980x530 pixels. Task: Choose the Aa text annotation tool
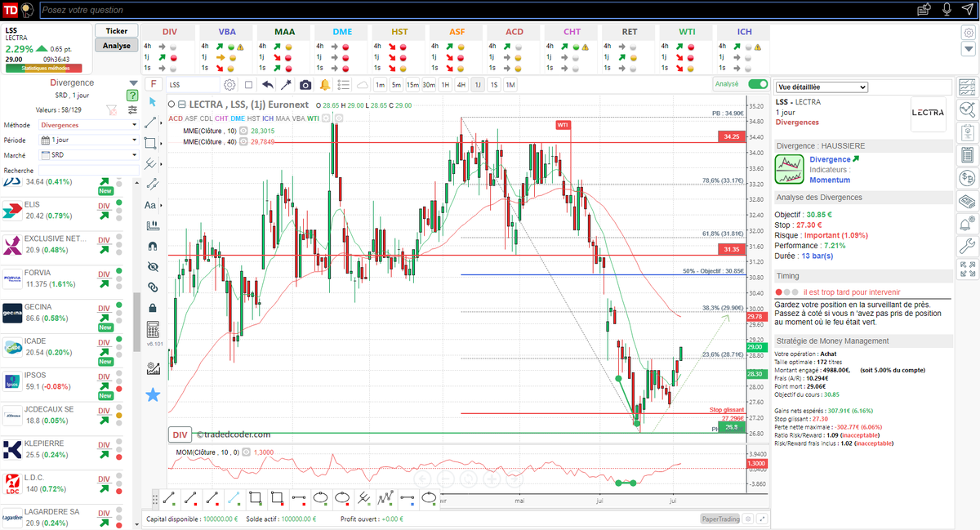(150, 205)
